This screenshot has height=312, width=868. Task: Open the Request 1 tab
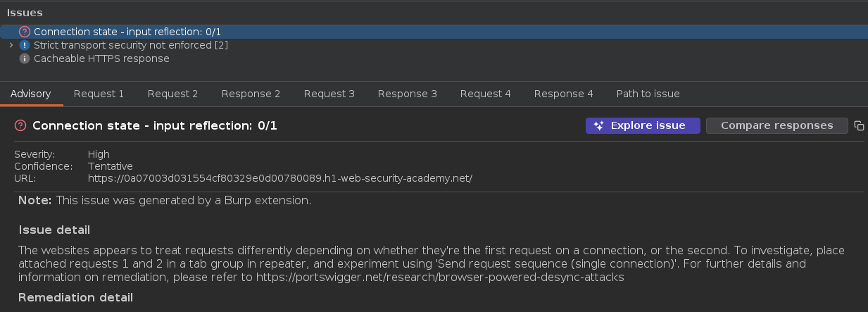[x=99, y=94]
